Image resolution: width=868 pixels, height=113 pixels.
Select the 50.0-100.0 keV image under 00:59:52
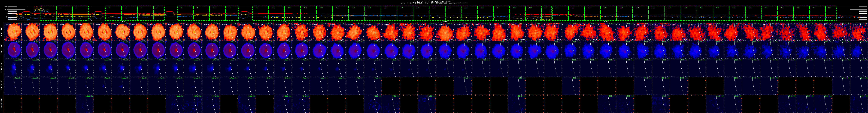click(85, 104)
